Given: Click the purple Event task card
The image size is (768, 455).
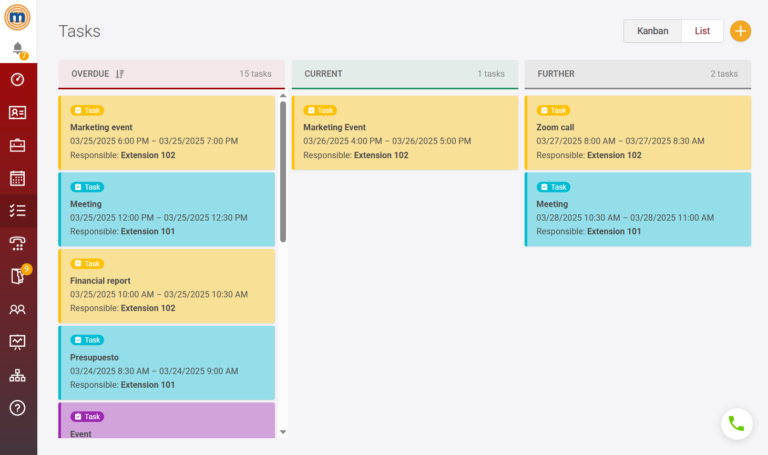Looking at the screenshot, I should 166,421.
